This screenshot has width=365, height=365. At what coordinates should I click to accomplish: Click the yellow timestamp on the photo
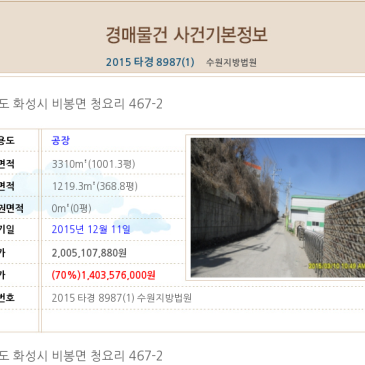click(x=336, y=266)
